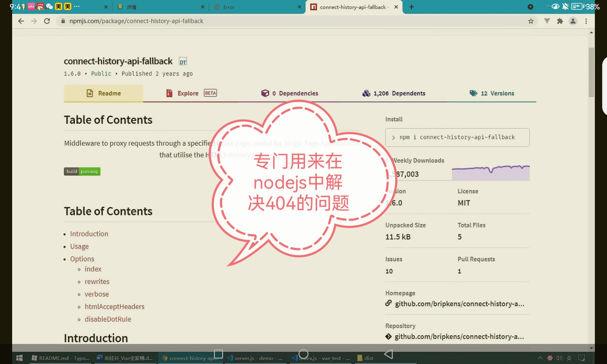Open the Windows Start menu
The width and height of the screenshot is (607, 364).
(x=19, y=358)
